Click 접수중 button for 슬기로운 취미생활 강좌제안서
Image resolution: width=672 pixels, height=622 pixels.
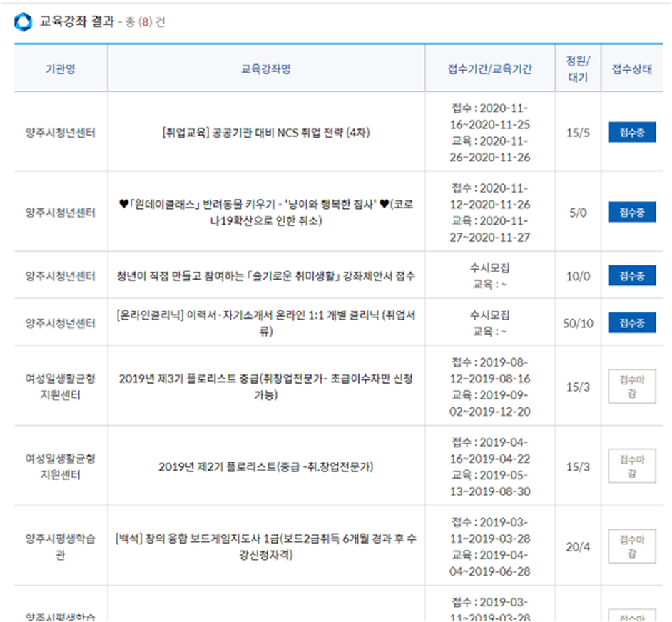632,275
